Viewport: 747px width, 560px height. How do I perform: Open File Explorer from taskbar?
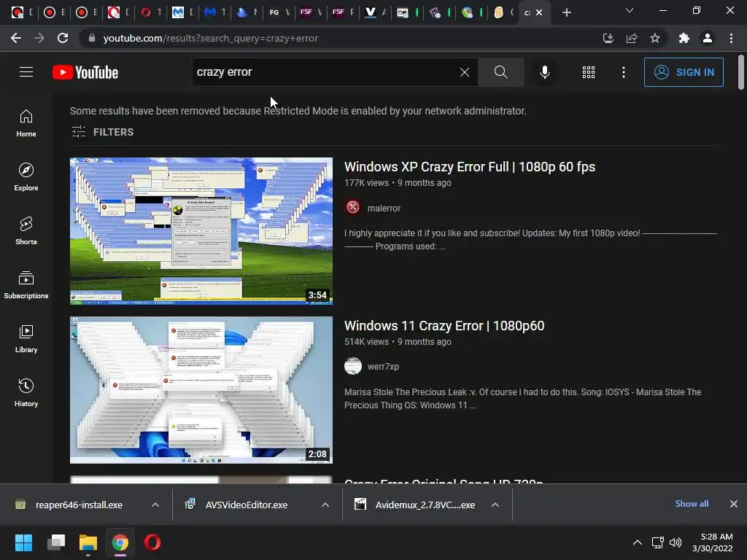[88, 542]
